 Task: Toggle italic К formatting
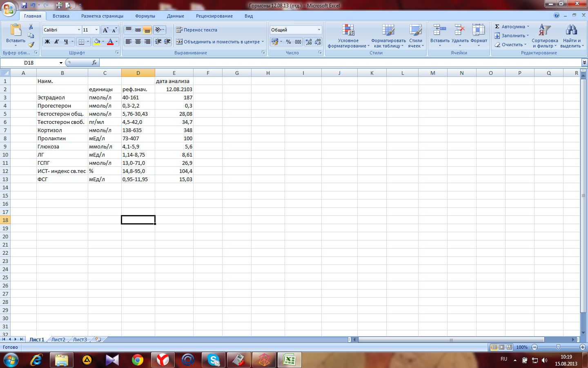coord(57,42)
